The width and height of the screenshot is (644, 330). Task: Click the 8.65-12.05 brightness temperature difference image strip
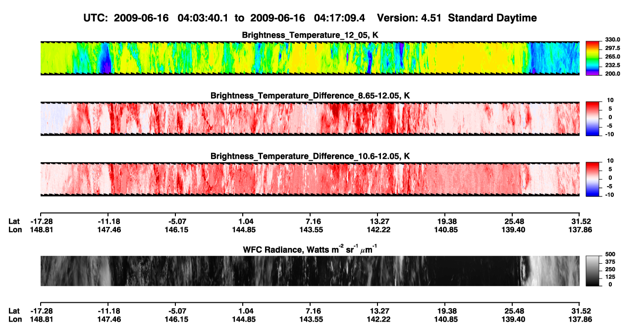[310, 118]
